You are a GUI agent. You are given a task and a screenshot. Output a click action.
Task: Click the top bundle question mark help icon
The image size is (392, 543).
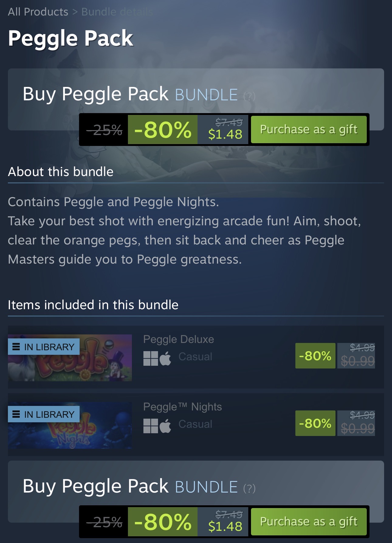249,96
